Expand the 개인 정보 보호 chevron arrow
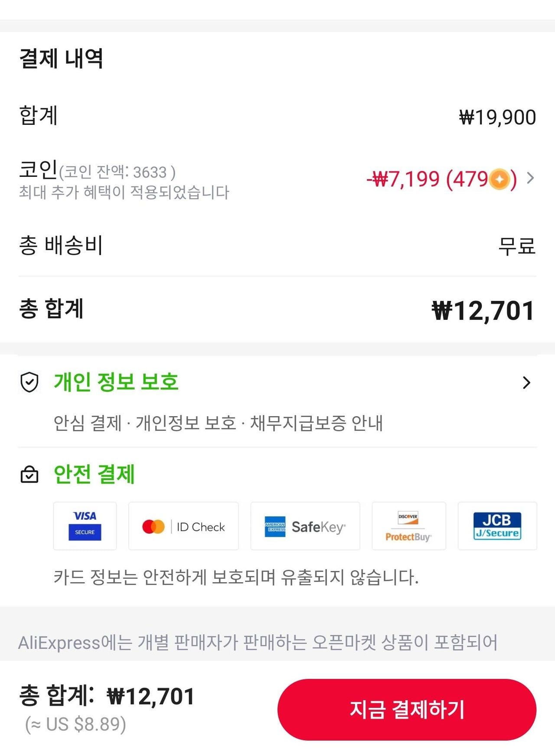 point(526,382)
